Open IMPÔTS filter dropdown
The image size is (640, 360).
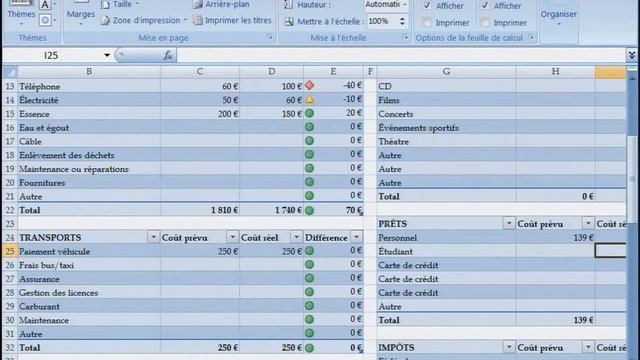pyautogui.click(x=509, y=347)
